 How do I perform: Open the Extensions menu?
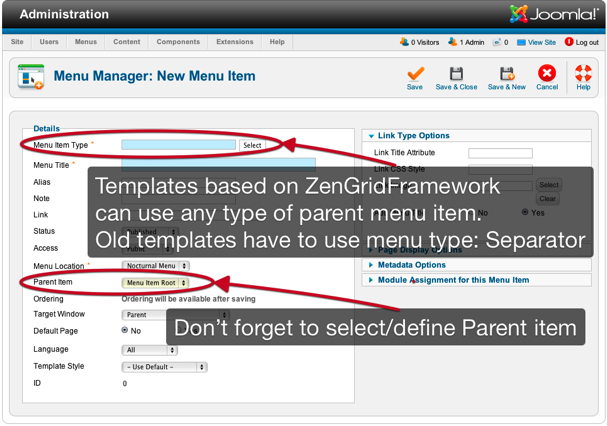(235, 42)
